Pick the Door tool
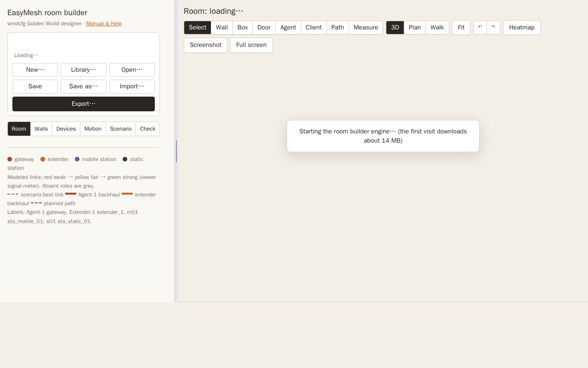Viewport: 588px width, 368px height. point(264,28)
